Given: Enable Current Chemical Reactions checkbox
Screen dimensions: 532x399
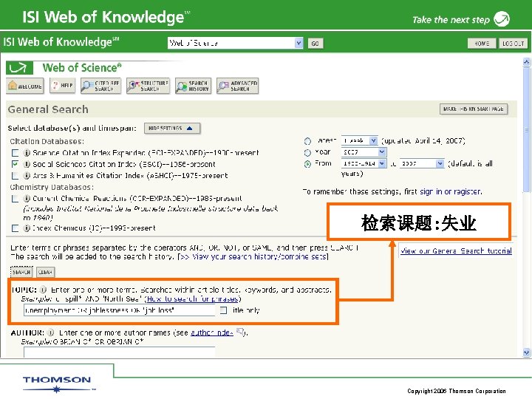Looking at the screenshot, I should 15,199.
